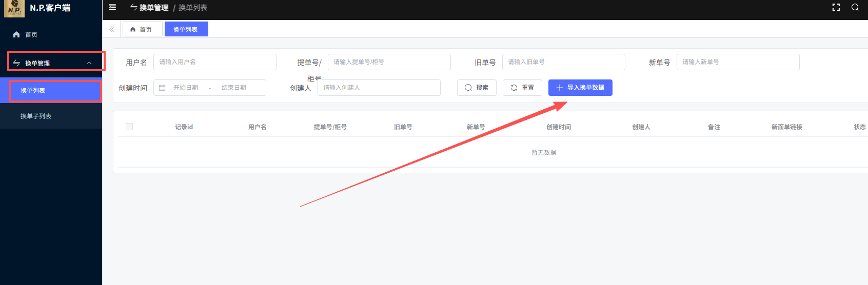Image resolution: width=868 pixels, height=285 pixels.
Task: Collapse the 换单管理 menu chevron
Action: [x=89, y=63]
